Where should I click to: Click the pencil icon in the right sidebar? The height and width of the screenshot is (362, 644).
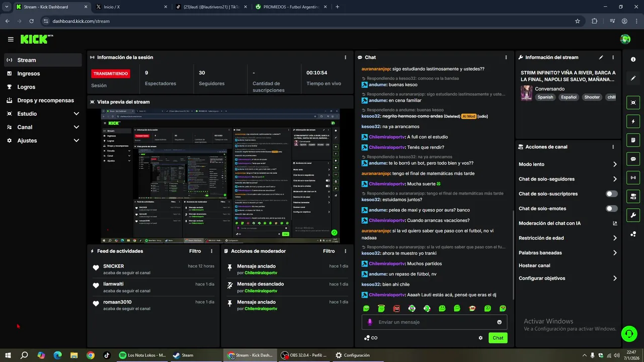pos(633,78)
